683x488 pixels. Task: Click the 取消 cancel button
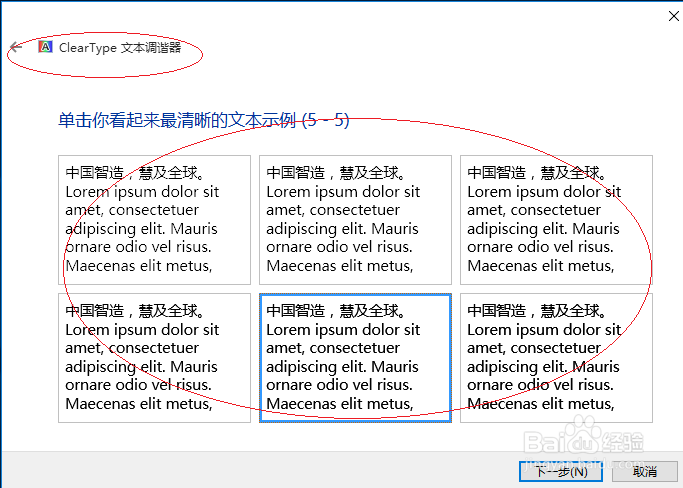(645, 471)
